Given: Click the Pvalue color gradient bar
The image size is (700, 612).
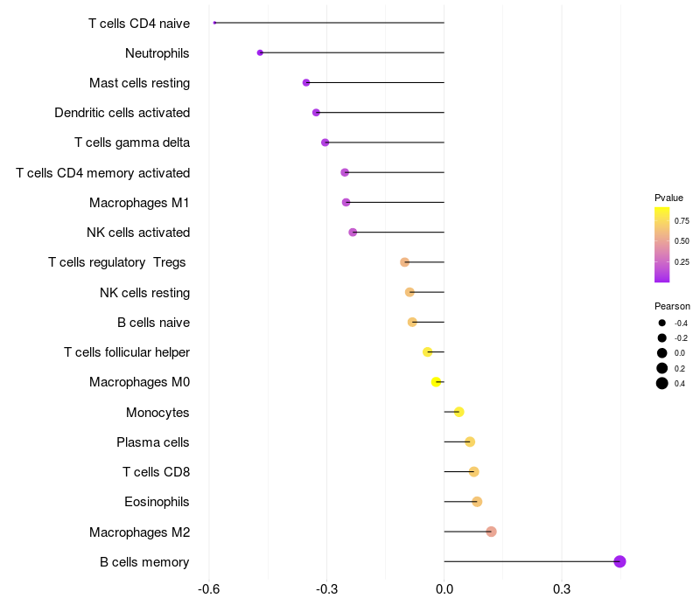Looking at the screenshot, I should [x=662, y=245].
